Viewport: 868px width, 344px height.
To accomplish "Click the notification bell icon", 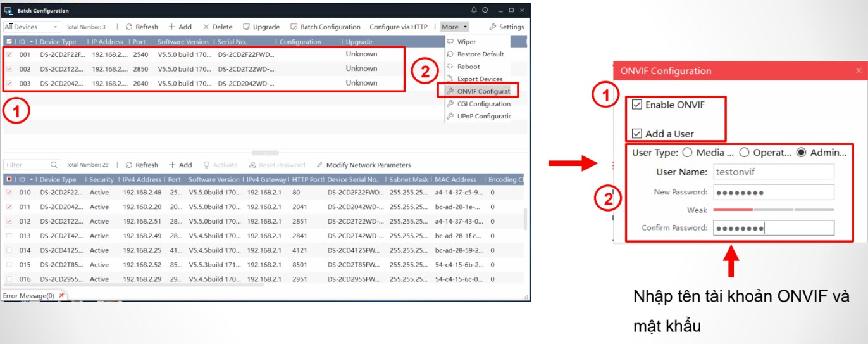I will (x=474, y=10).
